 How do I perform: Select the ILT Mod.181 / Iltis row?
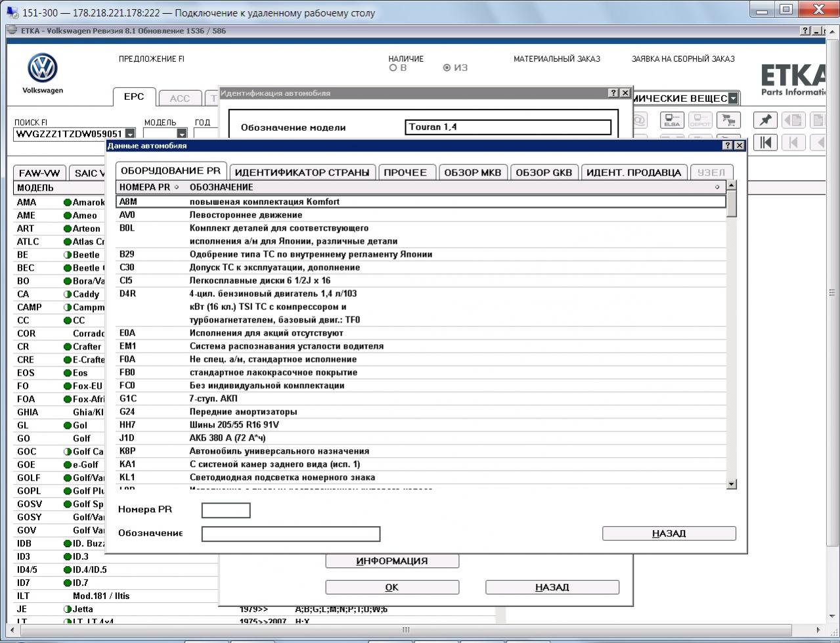point(116,596)
